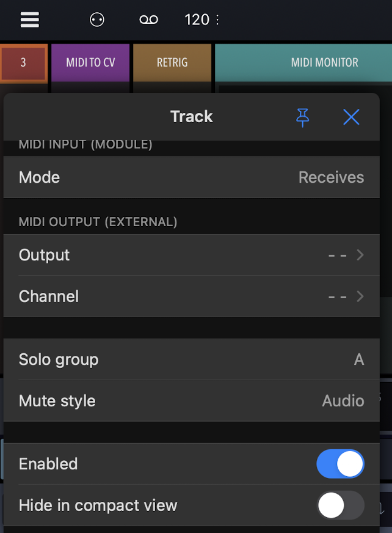Close the Track panel
The height and width of the screenshot is (533, 392).
pyautogui.click(x=351, y=117)
